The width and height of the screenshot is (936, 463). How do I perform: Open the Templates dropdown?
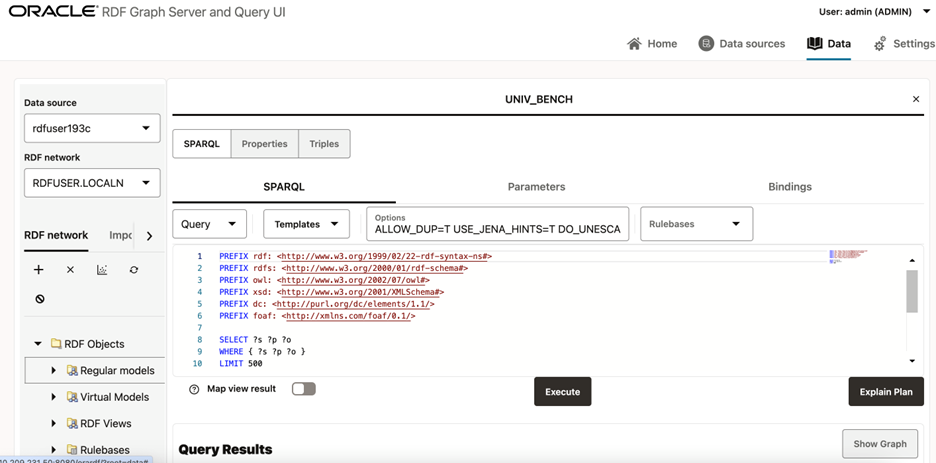[x=306, y=224]
